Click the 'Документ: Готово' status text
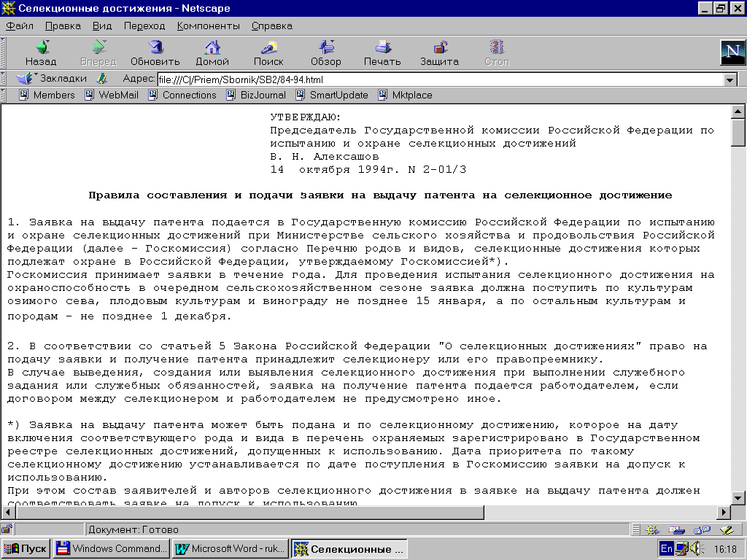The width and height of the screenshot is (747, 560). tap(133, 529)
